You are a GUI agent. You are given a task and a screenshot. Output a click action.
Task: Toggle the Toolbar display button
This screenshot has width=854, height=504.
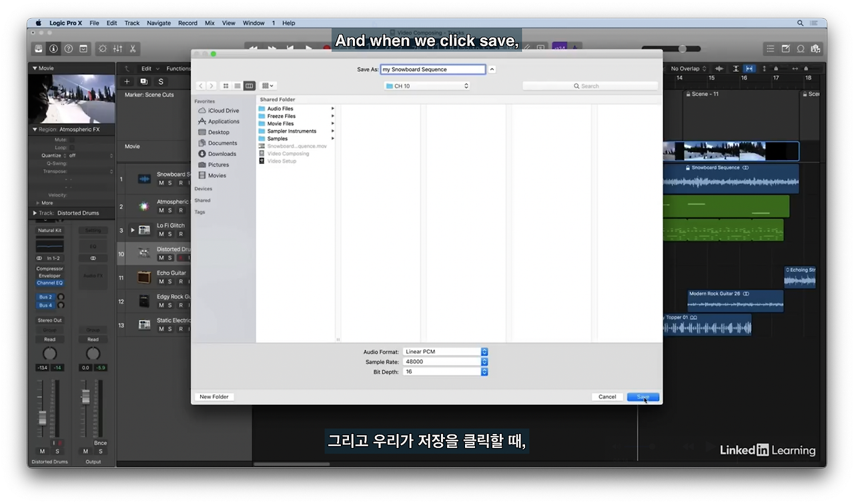[x=83, y=49]
